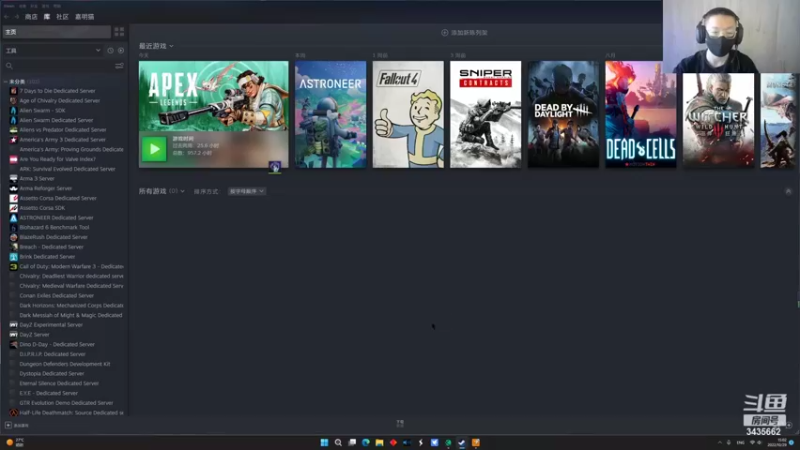Open the friends chat icon bottom right

pyautogui.click(x=789, y=425)
